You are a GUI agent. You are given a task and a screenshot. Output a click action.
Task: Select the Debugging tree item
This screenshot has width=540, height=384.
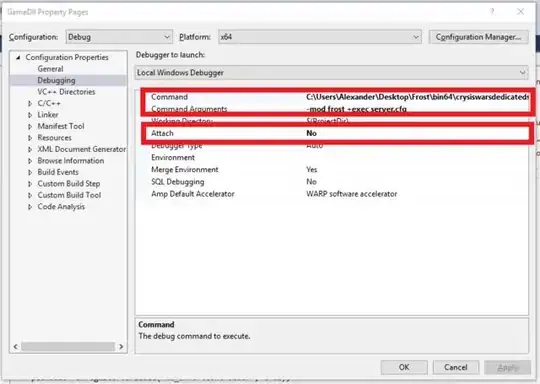(x=56, y=80)
